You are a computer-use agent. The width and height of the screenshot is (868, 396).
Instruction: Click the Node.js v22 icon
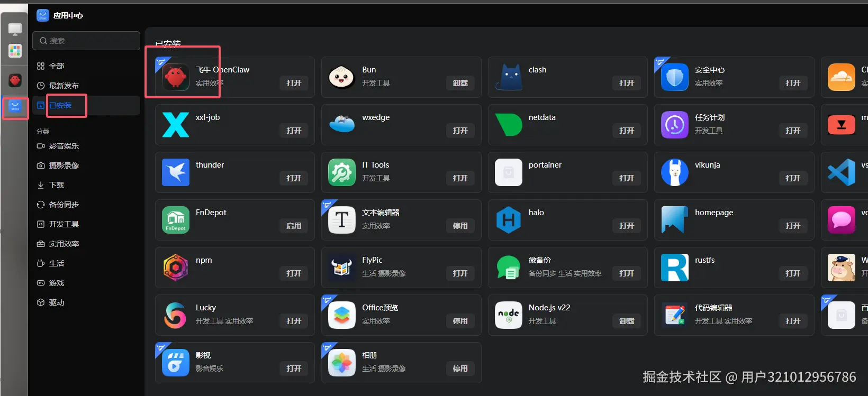[x=508, y=315]
